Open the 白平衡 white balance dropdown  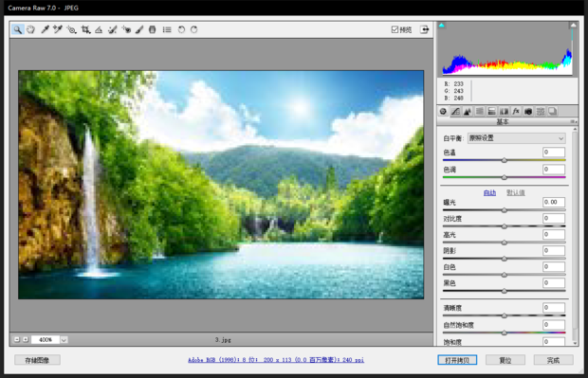[516, 138]
